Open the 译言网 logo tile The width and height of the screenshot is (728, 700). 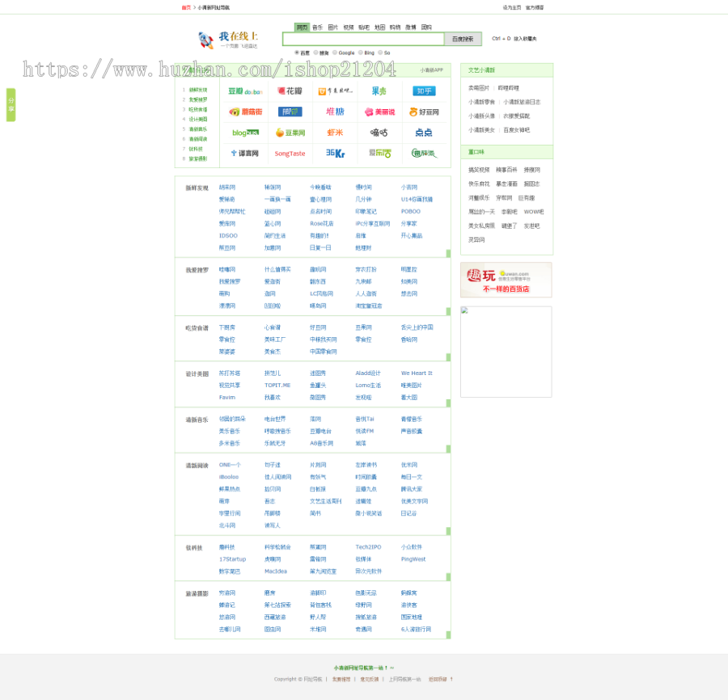point(244,153)
